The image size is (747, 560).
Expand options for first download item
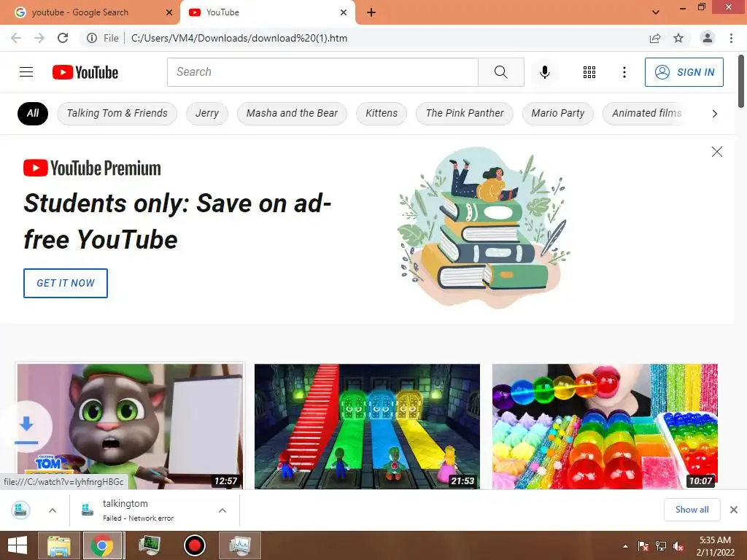click(x=53, y=510)
